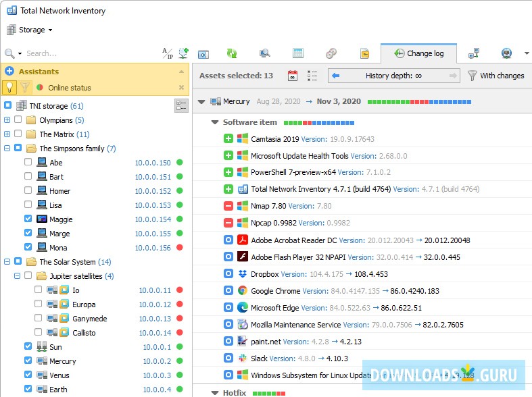Click the network map toolbar icon
Viewport: 532px width, 397px height.
[x=474, y=53]
